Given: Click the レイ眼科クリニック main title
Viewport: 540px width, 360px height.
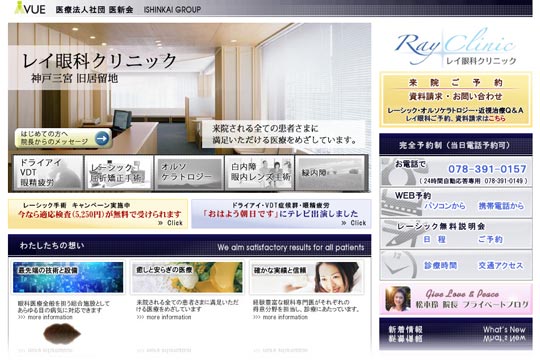Looking at the screenshot, I should pos(99,61).
